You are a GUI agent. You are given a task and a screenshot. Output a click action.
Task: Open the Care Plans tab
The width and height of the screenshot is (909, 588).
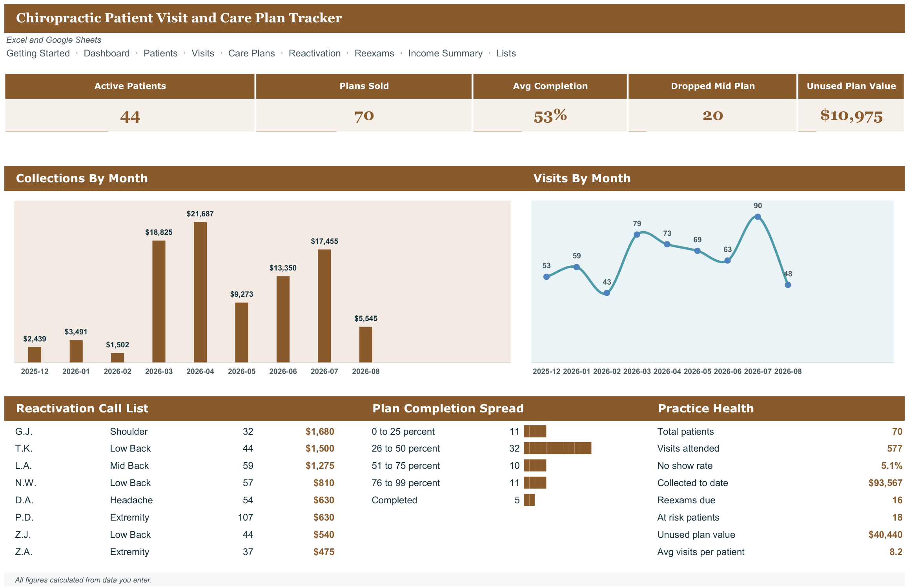click(251, 53)
